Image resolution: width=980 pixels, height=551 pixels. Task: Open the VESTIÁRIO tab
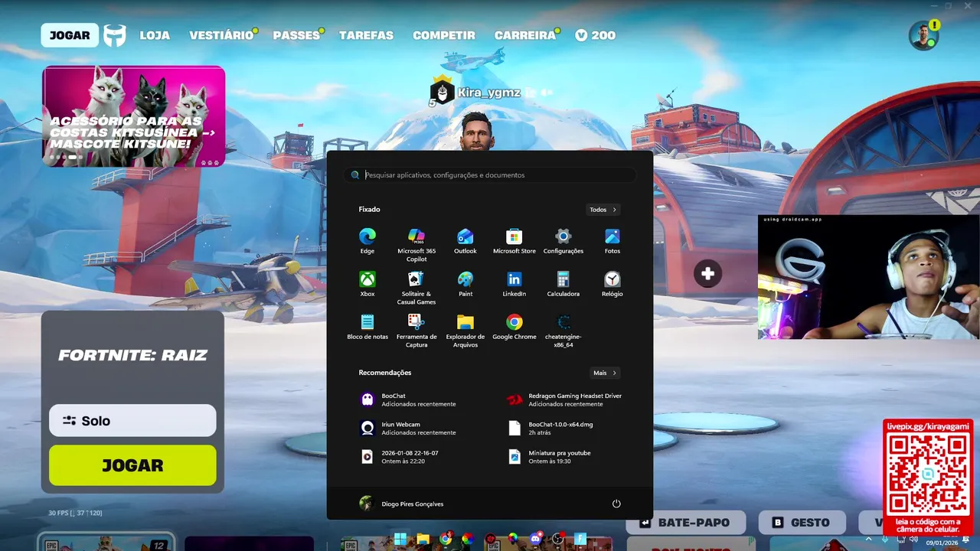pos(222,35)
